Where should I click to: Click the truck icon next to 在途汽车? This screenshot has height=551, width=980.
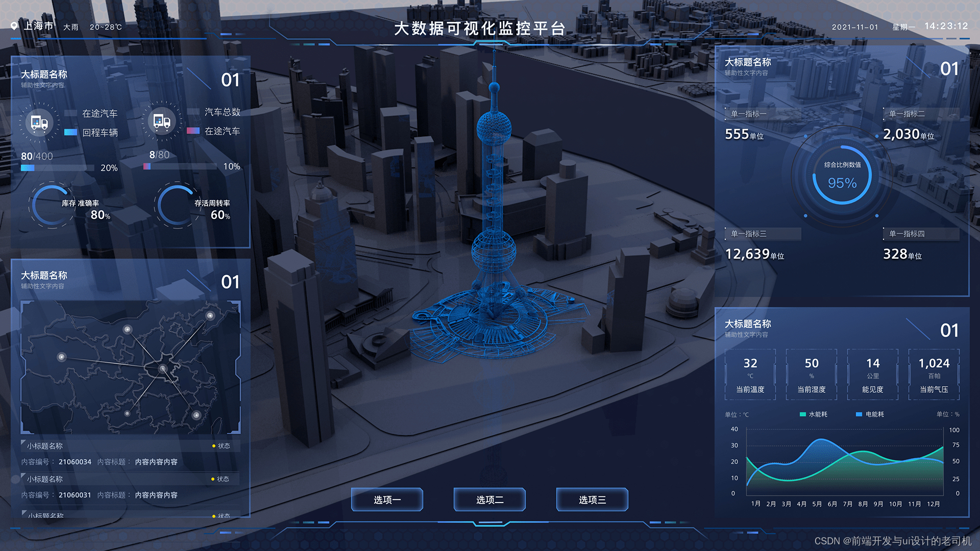[39, 122]
